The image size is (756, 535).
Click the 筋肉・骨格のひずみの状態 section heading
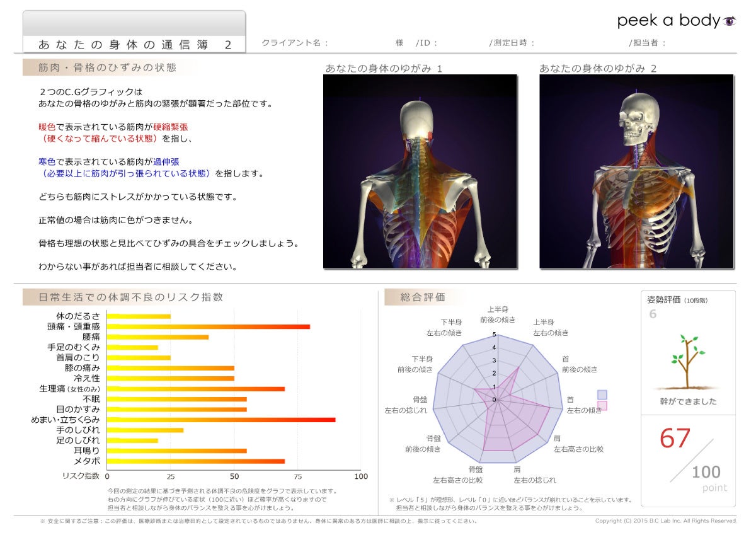107,67
